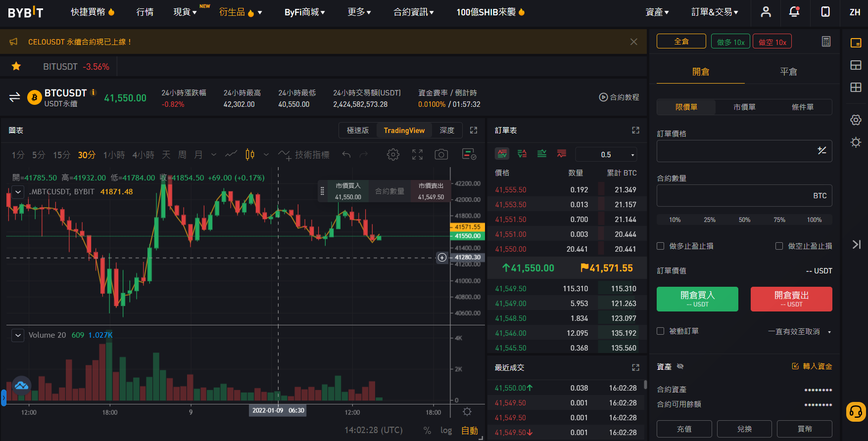Open 資產 dropdown menu
The width and height of the screenshot is (868, 441).
[x=657, y=12]
